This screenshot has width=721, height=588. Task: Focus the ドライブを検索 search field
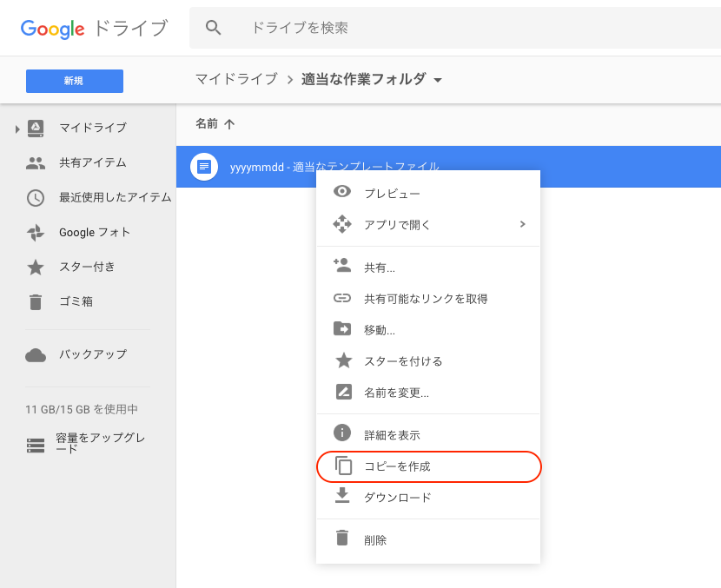click(455, 28)
